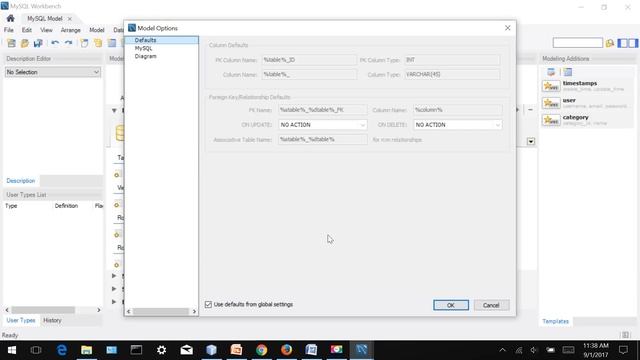Open the Arrange menu

click(x=71, y=30)
